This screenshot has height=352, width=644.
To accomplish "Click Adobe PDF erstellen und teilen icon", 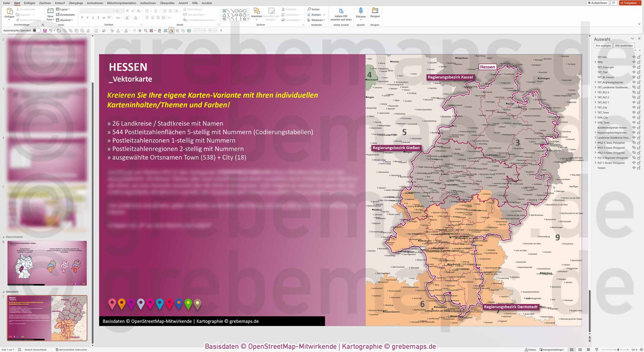I will 341,11.
